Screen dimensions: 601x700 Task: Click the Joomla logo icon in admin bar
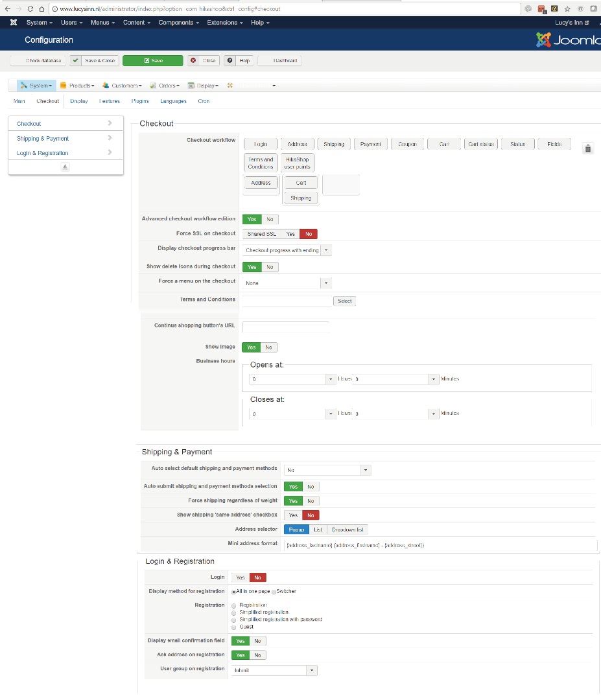click(14, 22)
